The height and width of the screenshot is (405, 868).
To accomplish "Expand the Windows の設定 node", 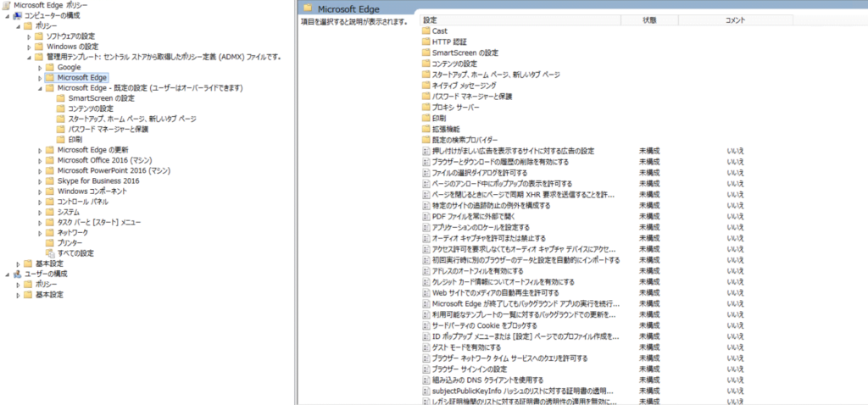I will [x=30, y=47].
